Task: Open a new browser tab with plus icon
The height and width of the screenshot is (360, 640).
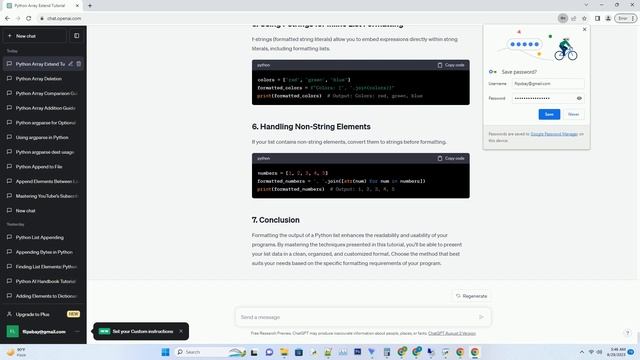Action: tap(90, 6)
